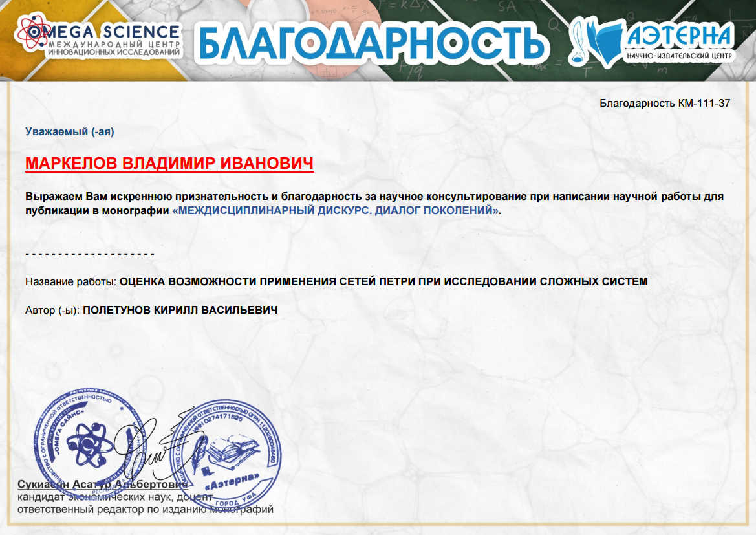Click signer name 'Сукиасян Асатур Альбертович'
This screenshot has height=535, width=756.
click(102, 484)
